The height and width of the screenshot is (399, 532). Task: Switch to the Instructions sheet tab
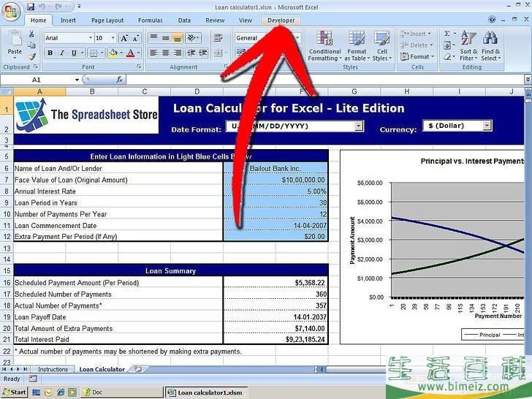[x=53, y=369]
